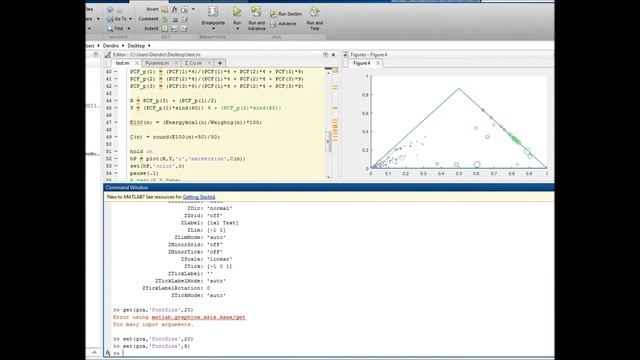The height and width of the screenshot is (360, 640).
Task: Click the Run Section label
Action: point(290,14)
